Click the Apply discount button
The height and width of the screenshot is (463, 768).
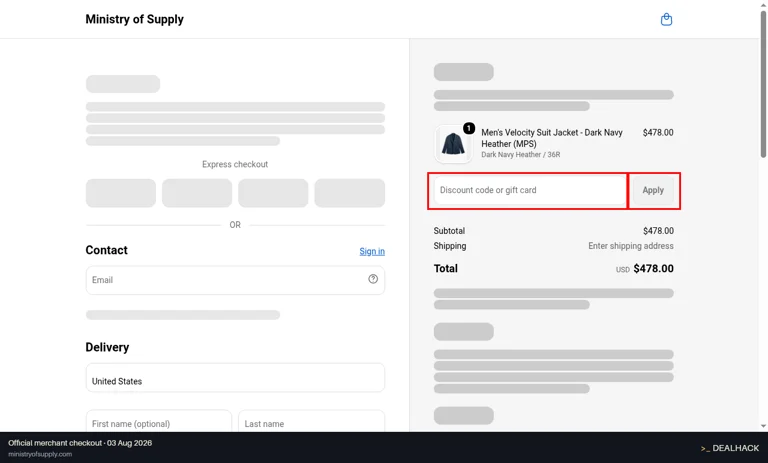click(653, 190)
